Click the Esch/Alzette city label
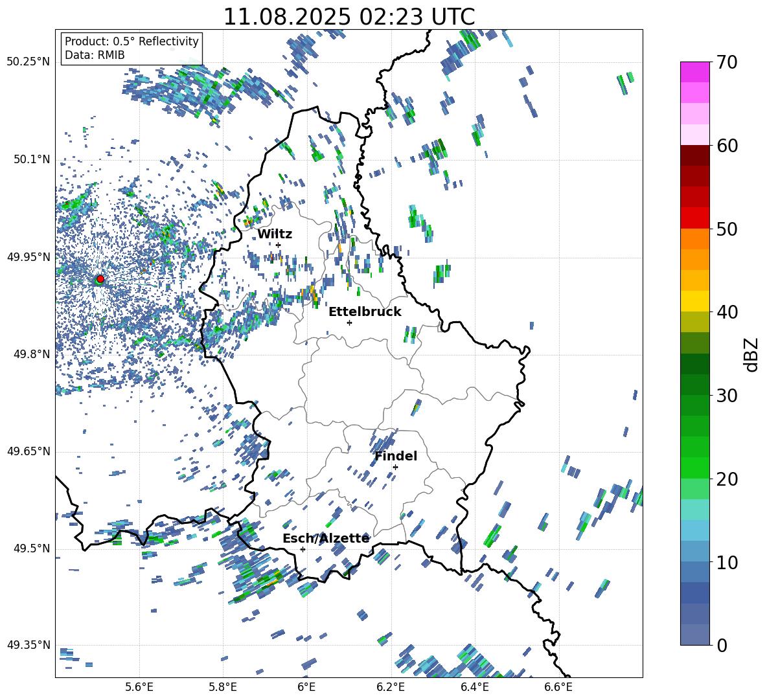 click(x=326, y=538)
